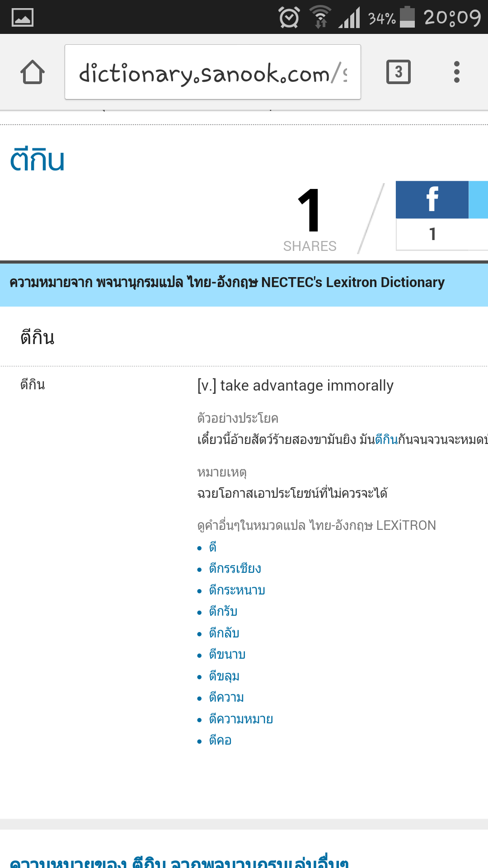Open the ตี word link
Screen dimensions: 488x868
(x=212, y=547)
